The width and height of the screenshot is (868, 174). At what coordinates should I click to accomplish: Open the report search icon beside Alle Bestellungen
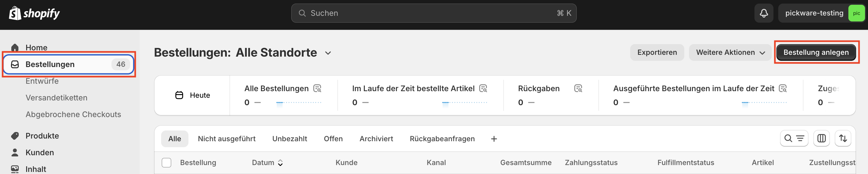coord(317,88)
